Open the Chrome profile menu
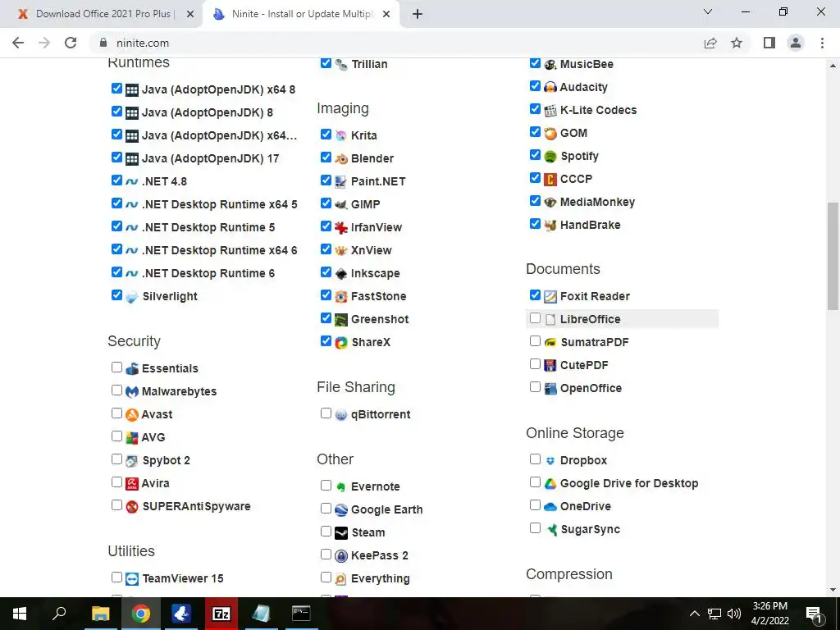 click(x=796, y=43)
